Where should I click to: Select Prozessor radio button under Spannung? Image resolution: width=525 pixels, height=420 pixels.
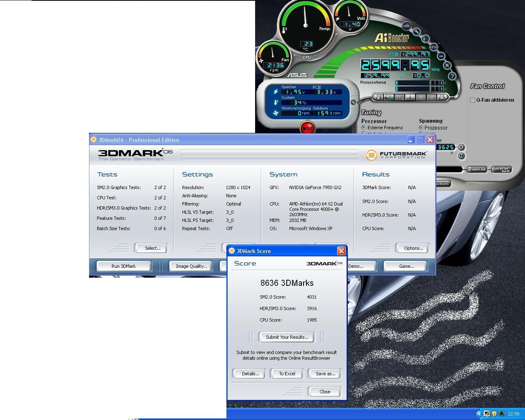(x=421, y=128)
